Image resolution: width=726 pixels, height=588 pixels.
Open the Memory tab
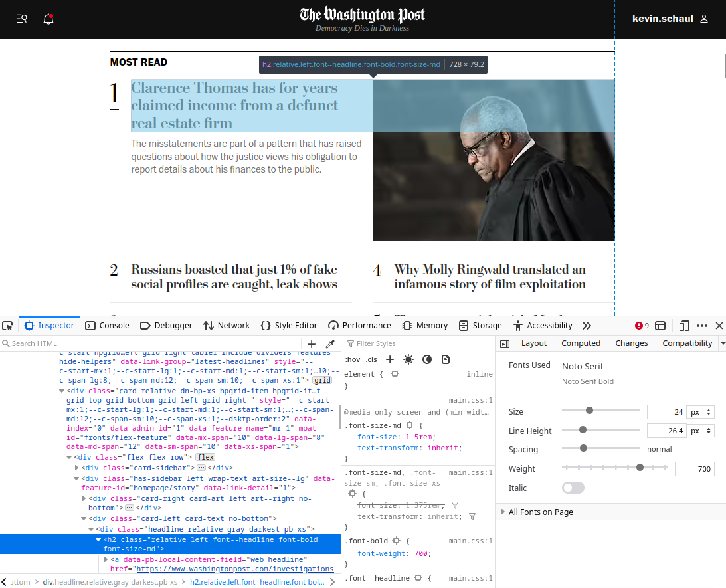(424, 326)
